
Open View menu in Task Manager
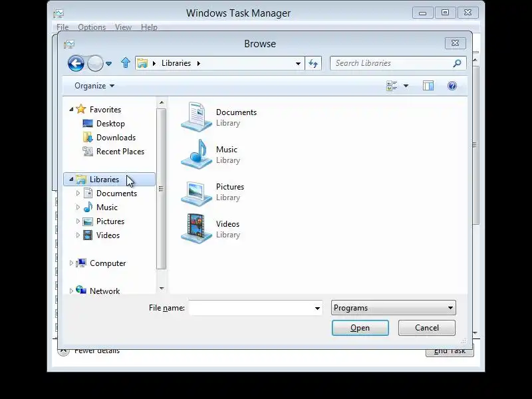(123, 27)
